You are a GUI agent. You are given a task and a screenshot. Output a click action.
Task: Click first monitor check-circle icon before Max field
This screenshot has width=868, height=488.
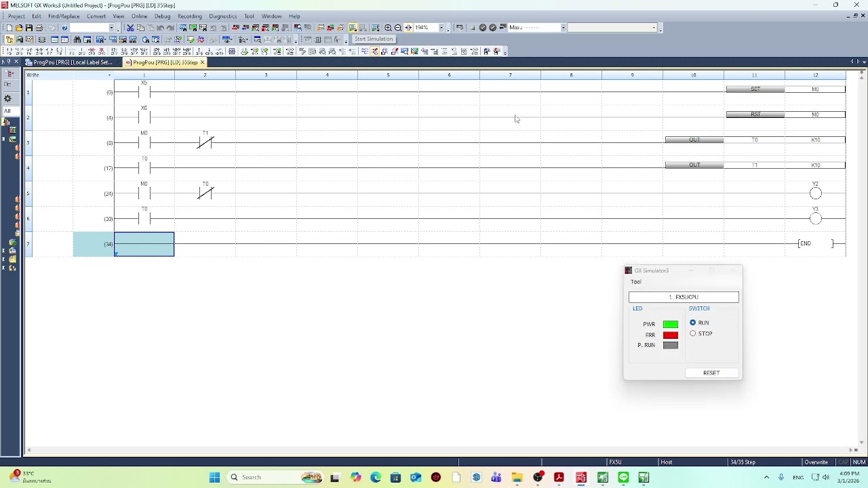483,28
